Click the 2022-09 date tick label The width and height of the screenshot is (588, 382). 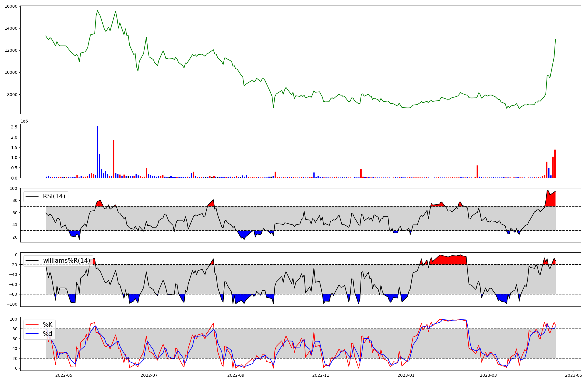[x=236, y=375]
